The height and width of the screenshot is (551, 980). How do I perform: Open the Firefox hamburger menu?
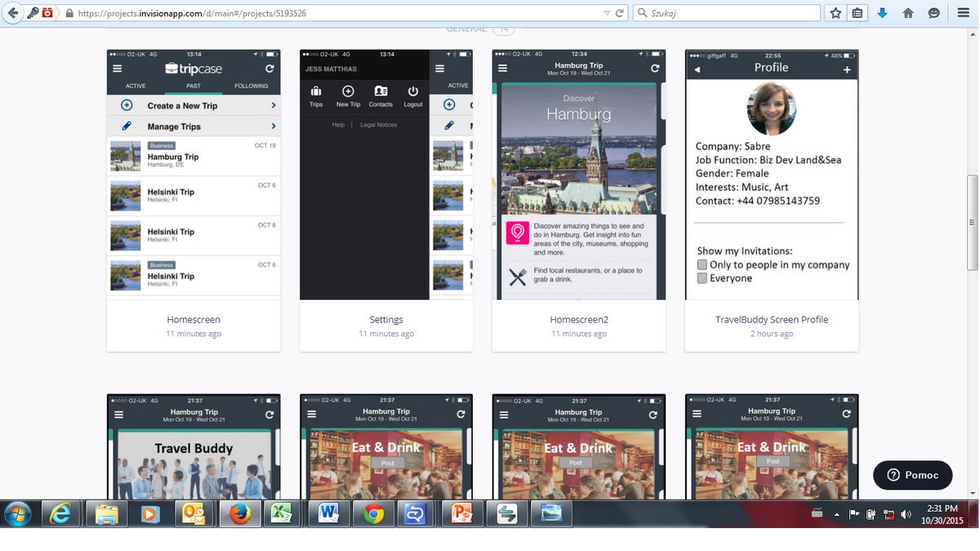963,13
